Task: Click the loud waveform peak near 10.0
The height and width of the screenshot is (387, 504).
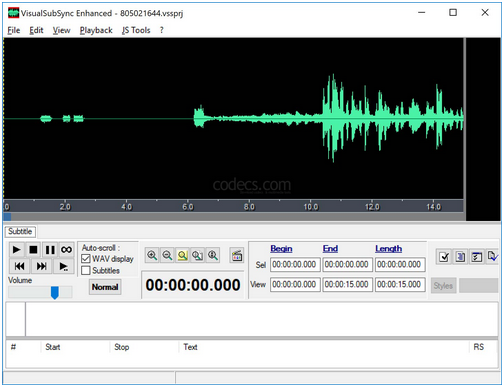Action: coord(333,118)
